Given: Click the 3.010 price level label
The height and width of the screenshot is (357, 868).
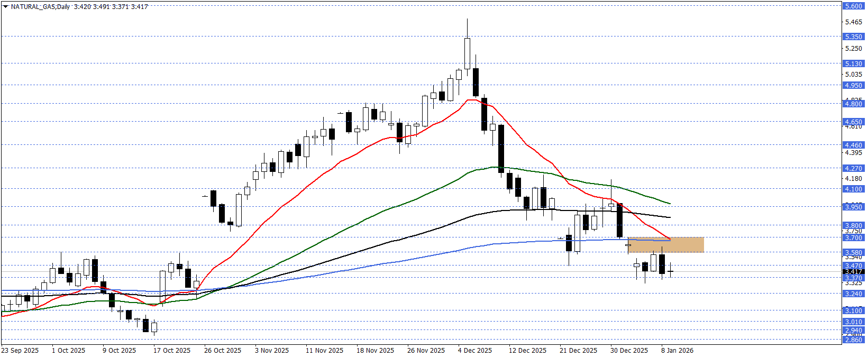Looking at the screenshot, I should [x=853, y=322].
